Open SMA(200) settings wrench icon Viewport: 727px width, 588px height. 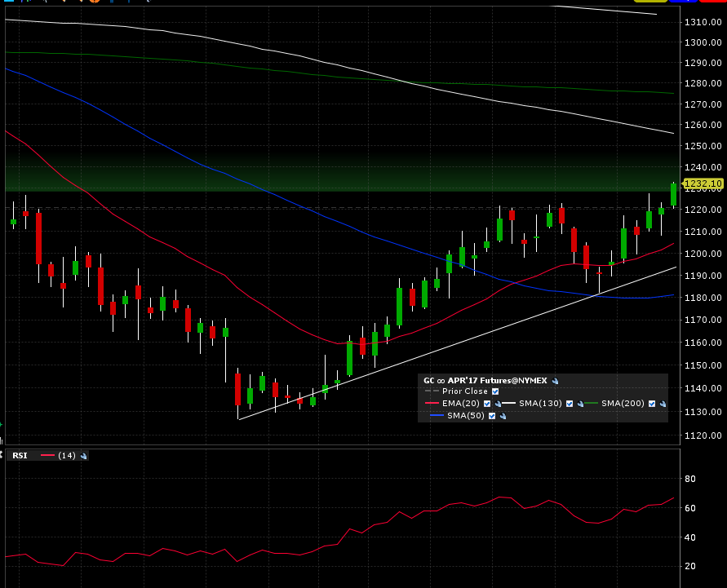click(x=663, y=404)
